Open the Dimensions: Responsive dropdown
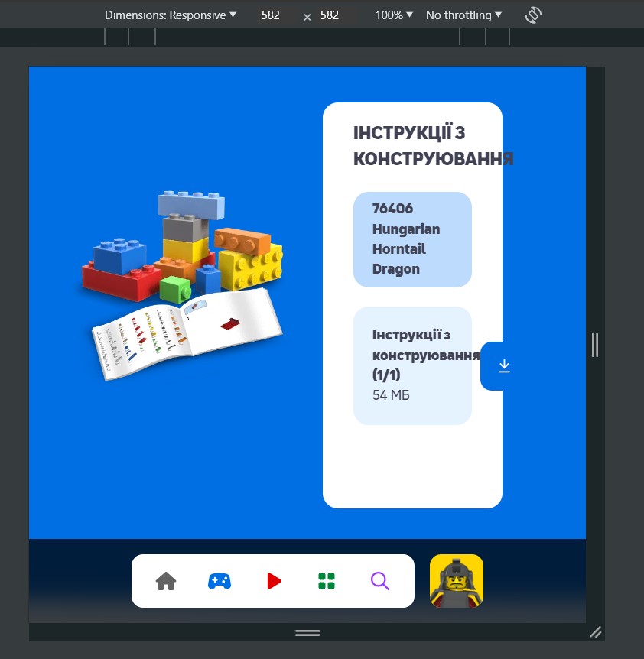 pyautogui.click(x=171, y=15)
